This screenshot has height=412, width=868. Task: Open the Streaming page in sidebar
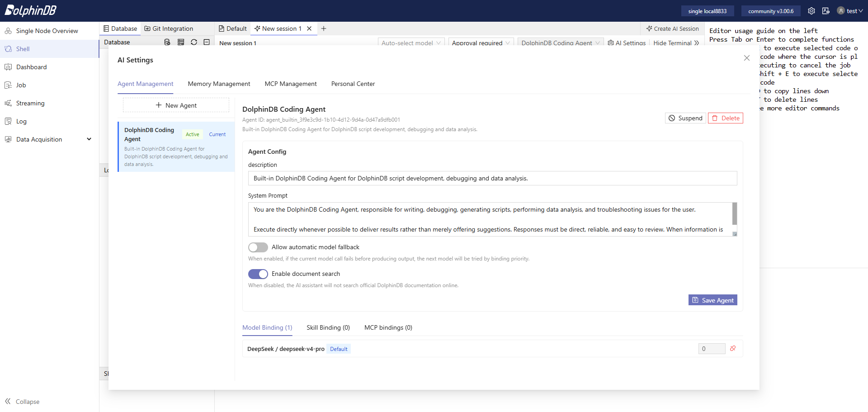[x=49, y=103]
